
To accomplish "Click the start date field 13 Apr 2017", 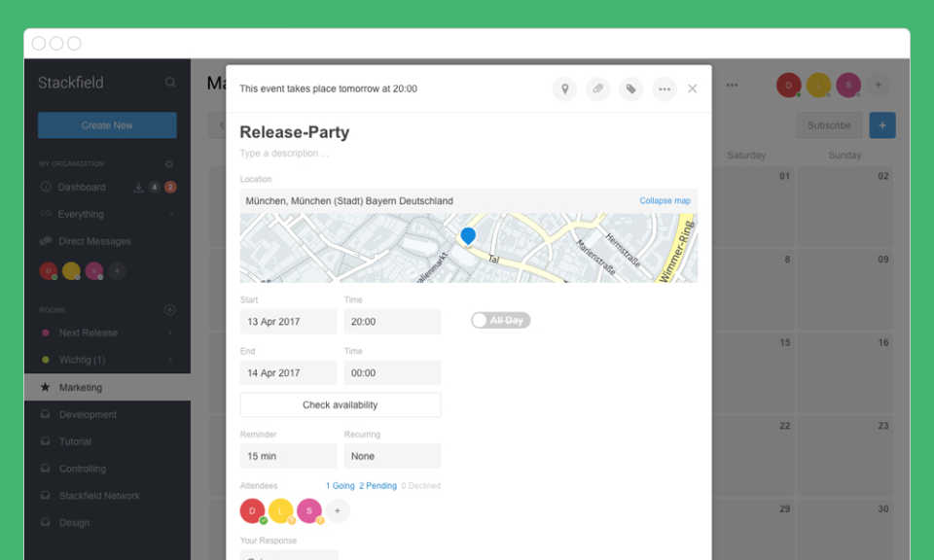I will pyautogui.click(x=288, y=322).
